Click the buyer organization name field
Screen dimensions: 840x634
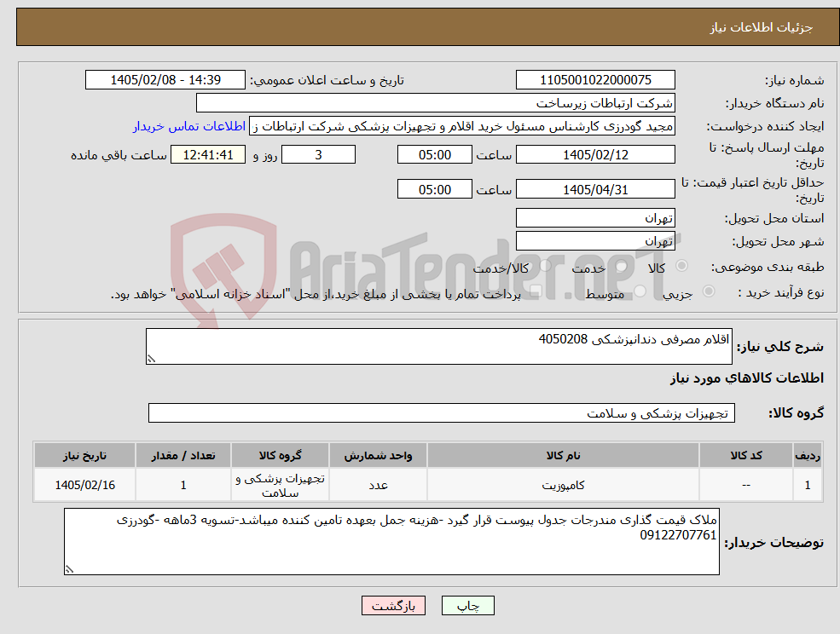point(436,103)
